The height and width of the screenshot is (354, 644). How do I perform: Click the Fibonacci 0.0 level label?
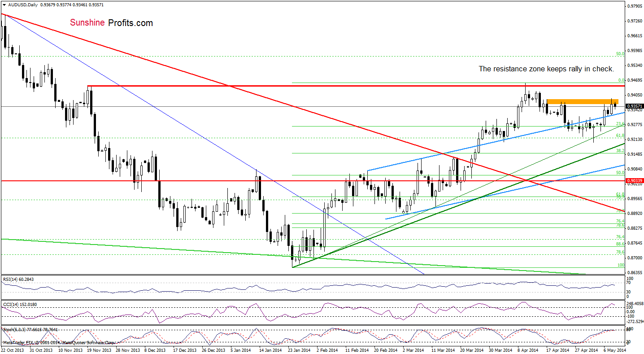coord(621,80)
